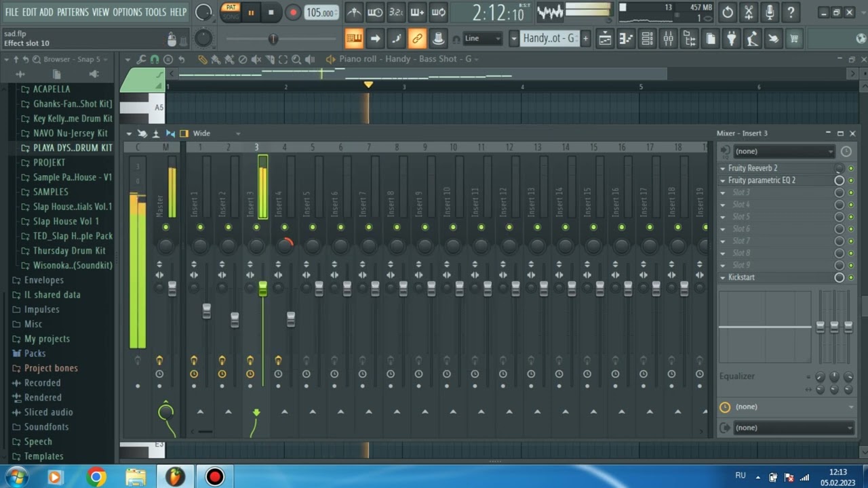
Task: Toggle mute LED on Master track
Action: pyautogui.click(x=165, y=227)
